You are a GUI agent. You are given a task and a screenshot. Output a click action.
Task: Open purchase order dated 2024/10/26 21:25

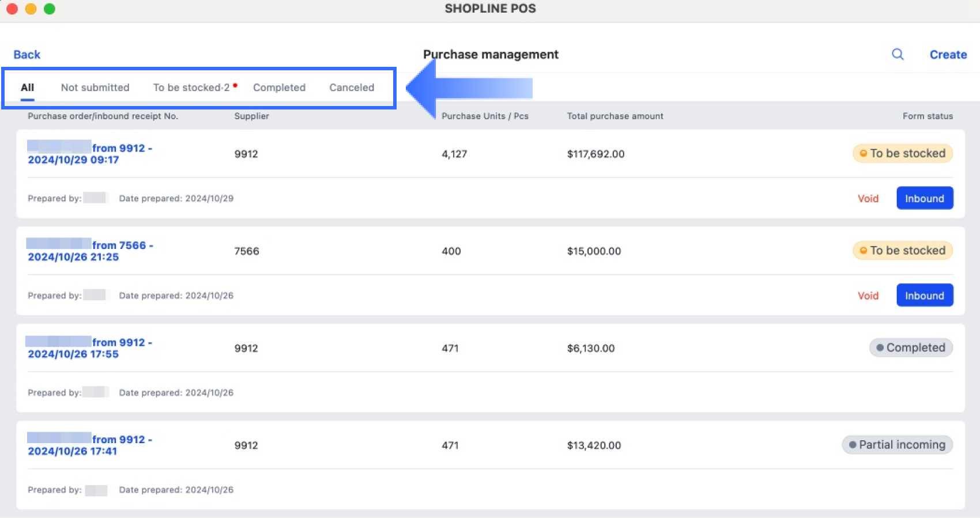click(90, 251)
